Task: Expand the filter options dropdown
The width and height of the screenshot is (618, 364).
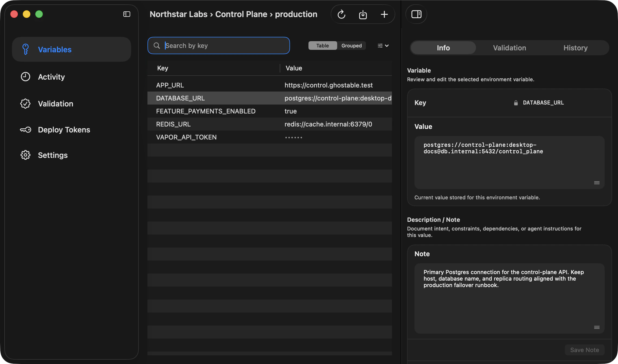Action: pos(383,45)
